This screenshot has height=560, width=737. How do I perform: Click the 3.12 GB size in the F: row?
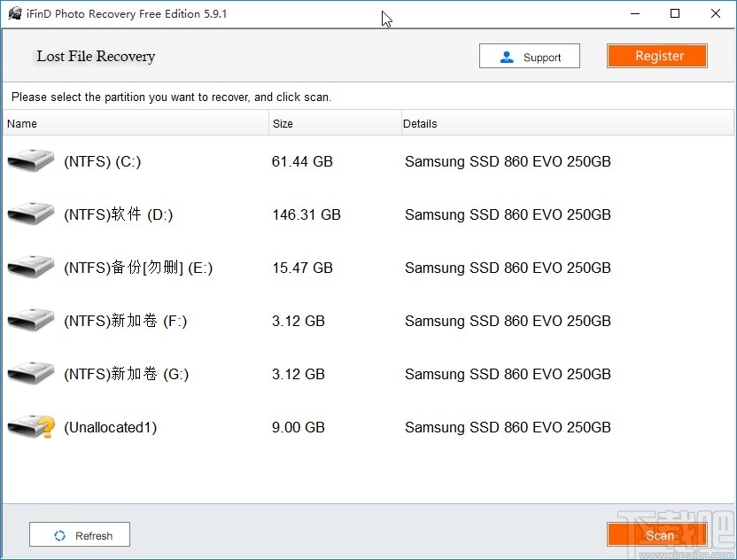[x=299, y=321]
